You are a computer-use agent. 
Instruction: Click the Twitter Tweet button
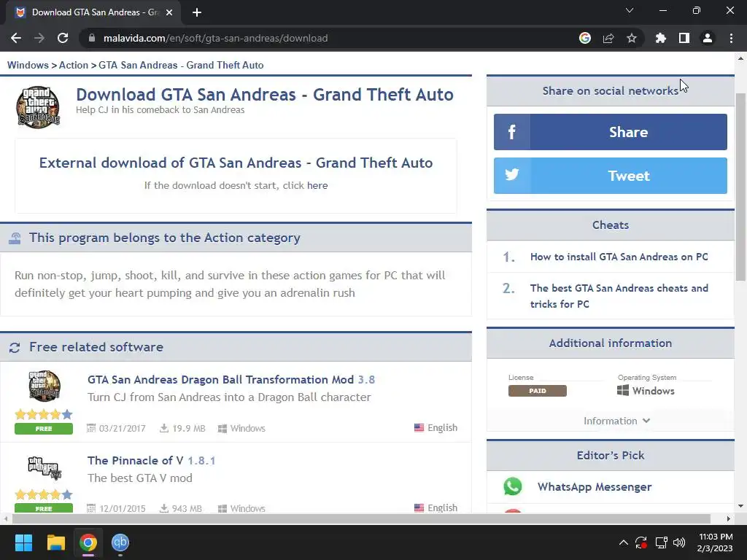tap(611, 176)
